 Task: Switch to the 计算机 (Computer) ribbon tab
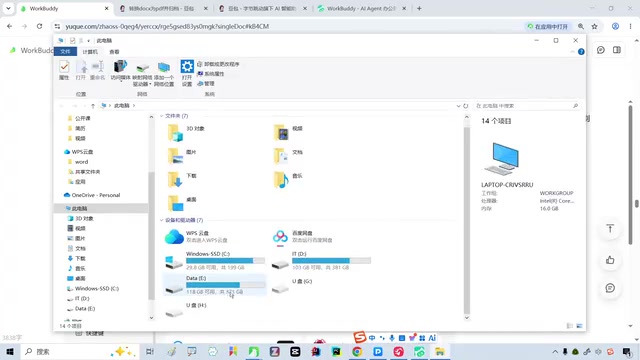click(x=90, y=52)
